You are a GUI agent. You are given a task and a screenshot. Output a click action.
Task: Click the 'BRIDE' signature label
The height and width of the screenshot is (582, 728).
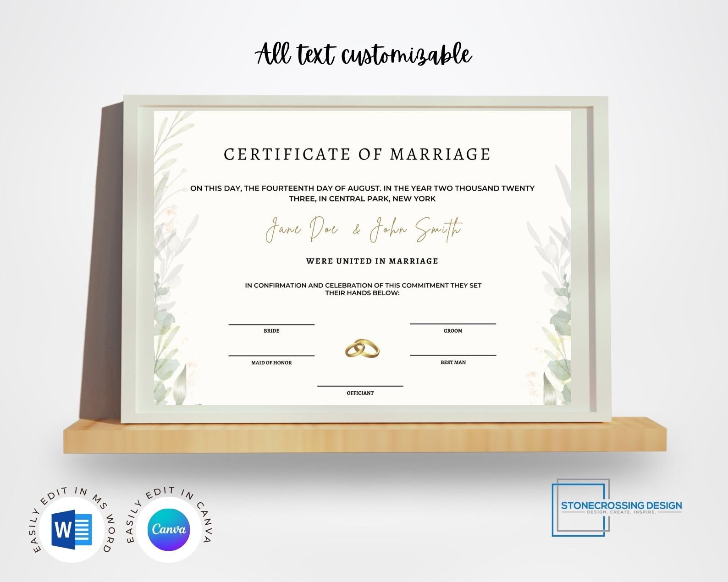coord(271,331)
